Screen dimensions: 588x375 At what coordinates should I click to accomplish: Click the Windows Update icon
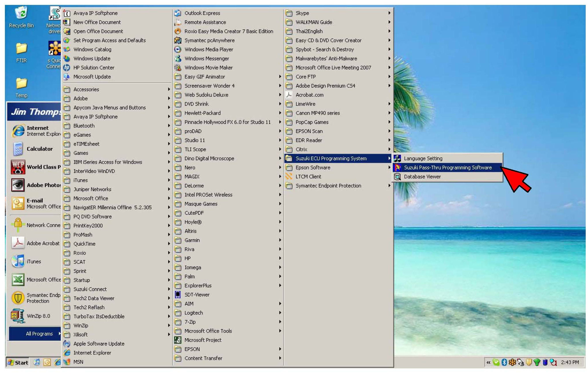pos(67,59)
